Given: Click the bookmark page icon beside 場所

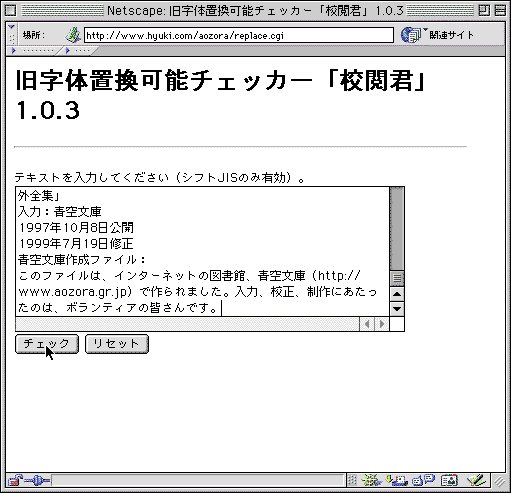Looking at the screenshot, I should [73, 35].
